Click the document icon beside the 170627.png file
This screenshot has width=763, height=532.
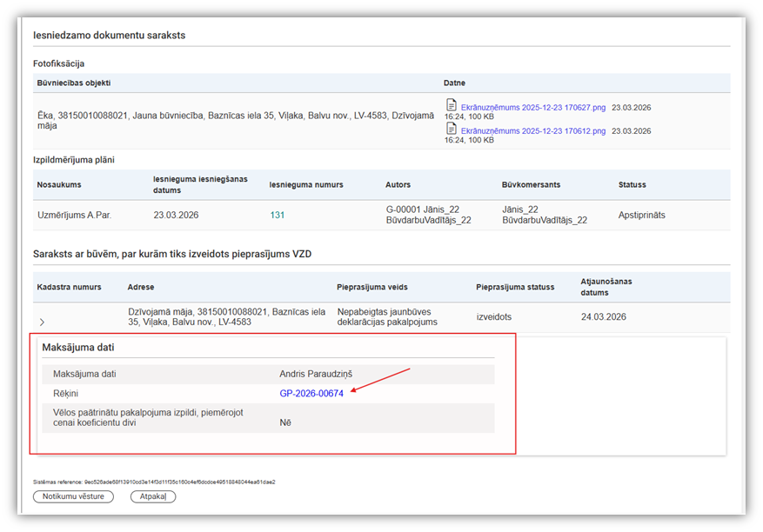(x=452, y=105)
